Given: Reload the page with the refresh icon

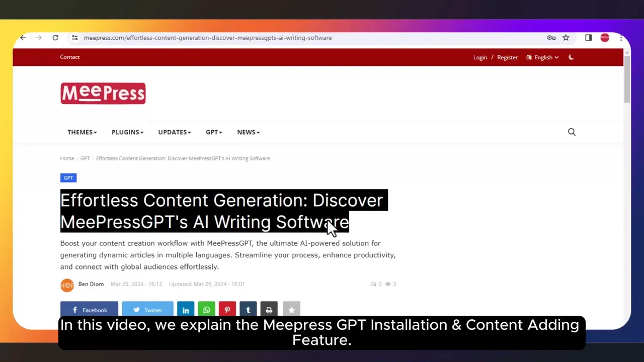Looking at the screenshot, I should [x=55, y=38].
